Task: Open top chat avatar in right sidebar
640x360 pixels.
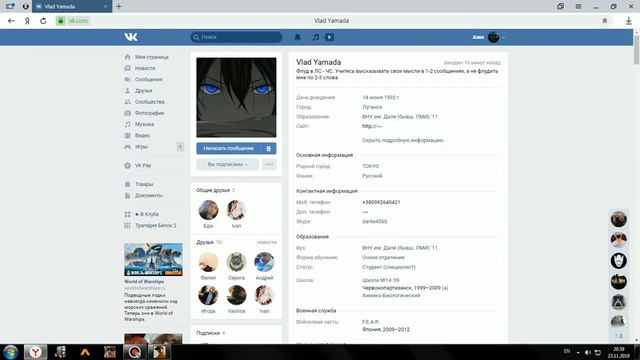Action: tap(619, 219)
